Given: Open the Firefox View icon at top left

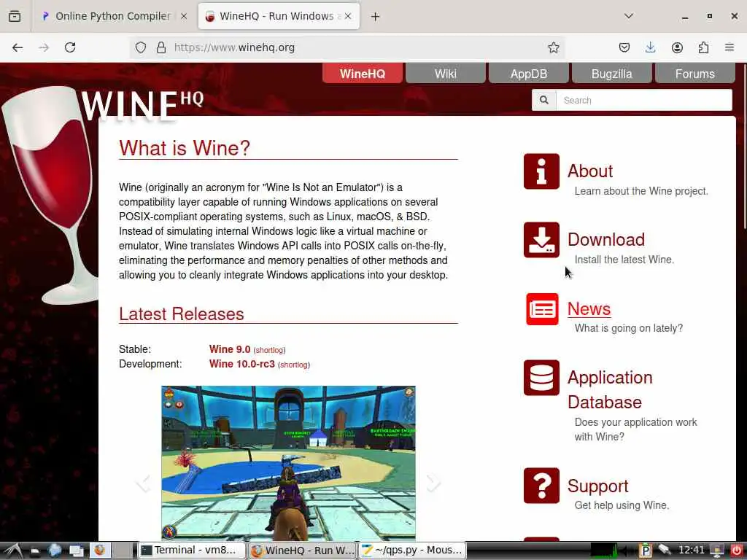Looking at the screenshot, I should pyautogui.click(x=15, y=16).
